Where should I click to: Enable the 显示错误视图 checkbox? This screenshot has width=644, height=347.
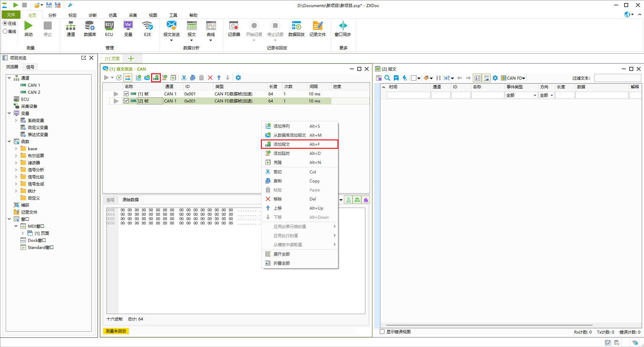(x=382, y=332)
